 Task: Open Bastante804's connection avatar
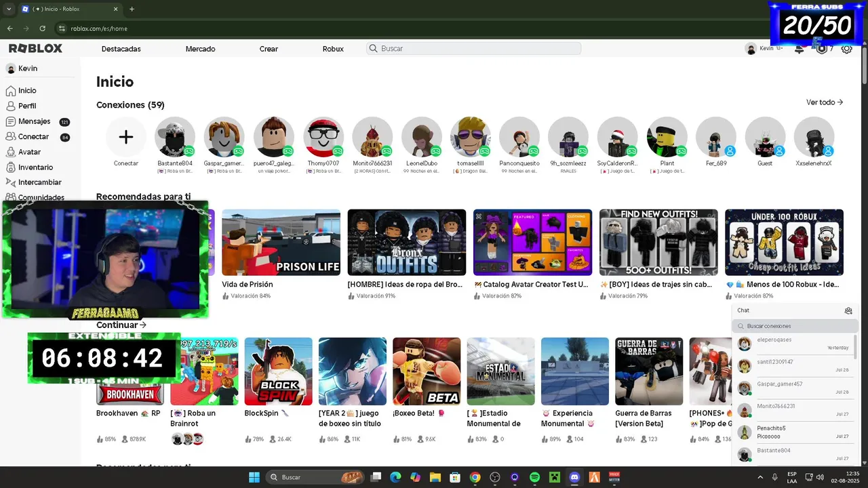coord(175,137)
